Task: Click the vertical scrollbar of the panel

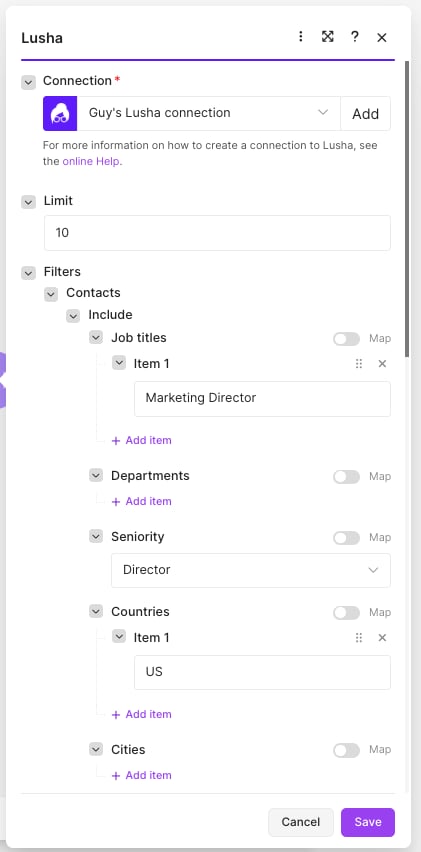Action: [407, 209]
